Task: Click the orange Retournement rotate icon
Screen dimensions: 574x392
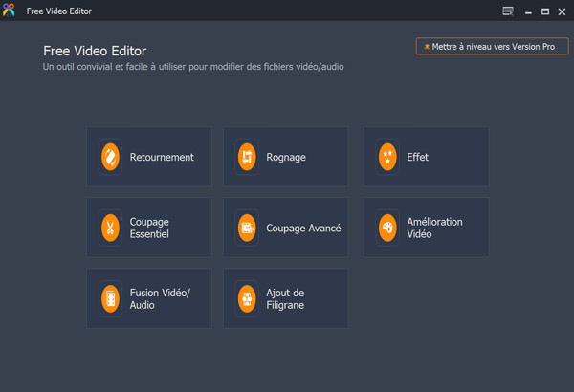Action: click(110, 157)
